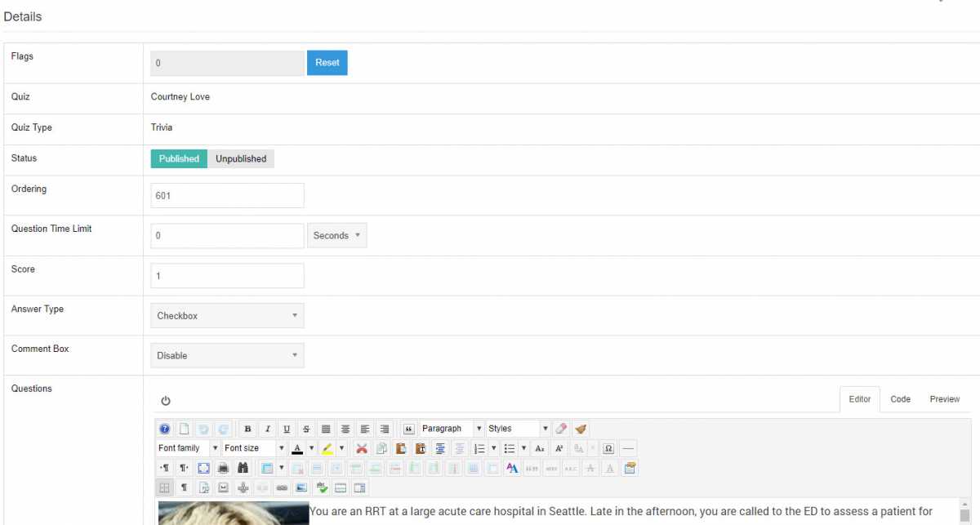Set status to Published
The image size is (980, 525).
[x=179, y=159]
